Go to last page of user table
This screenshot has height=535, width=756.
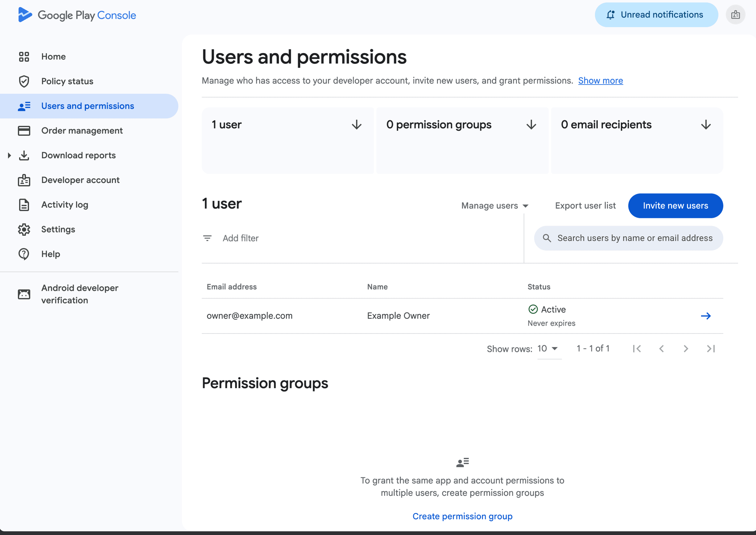(x=711, y=348)
